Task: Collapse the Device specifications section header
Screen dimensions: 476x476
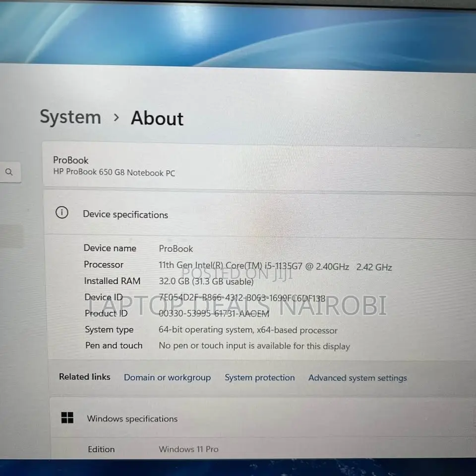Action: pyautogui.click(x=260, y=215)
